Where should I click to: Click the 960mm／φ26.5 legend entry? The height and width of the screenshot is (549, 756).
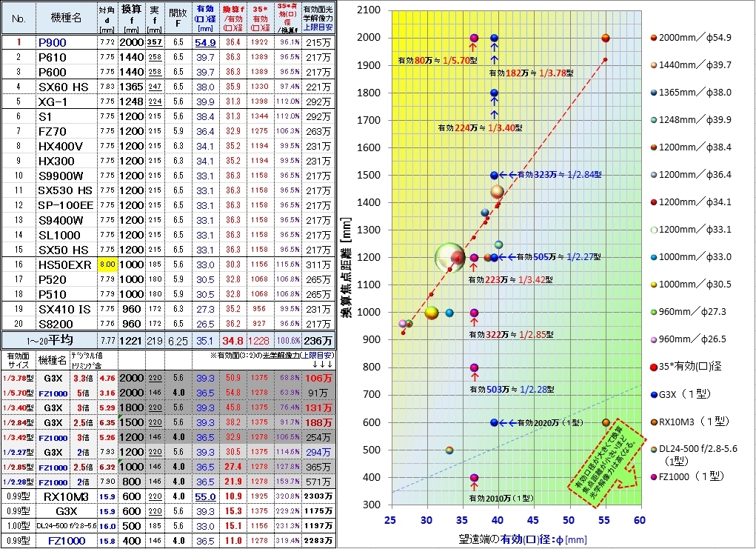[x=688, y=339]
